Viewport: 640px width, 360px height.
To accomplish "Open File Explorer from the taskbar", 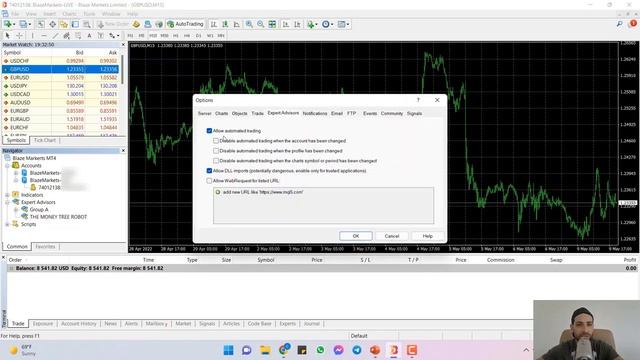I will [265, 350].
